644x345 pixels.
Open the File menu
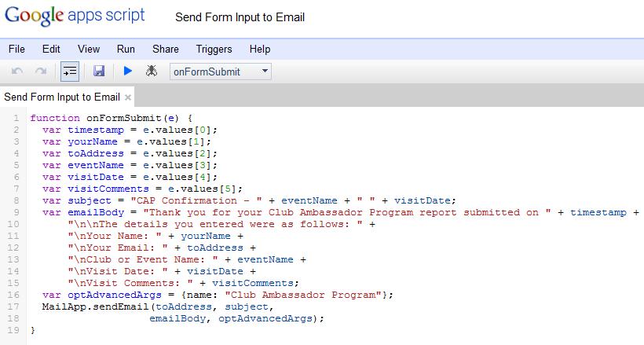click(16, 49)
